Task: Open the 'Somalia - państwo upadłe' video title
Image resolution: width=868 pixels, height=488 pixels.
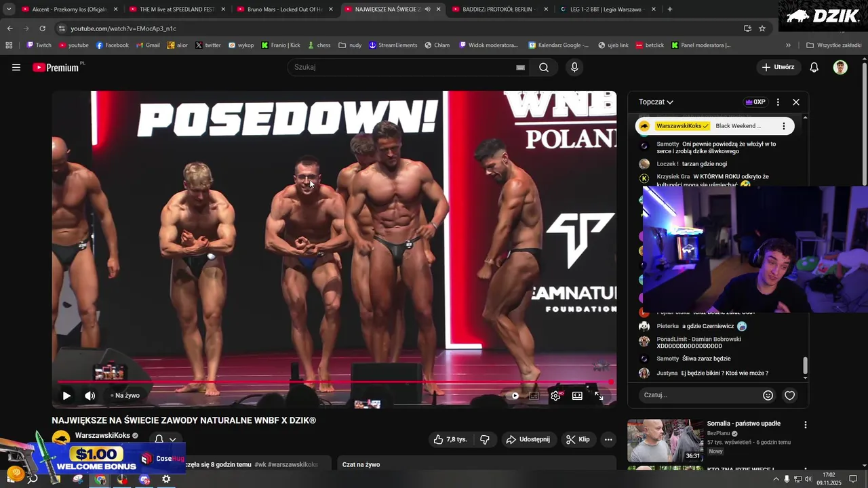Action: [743, 424]
